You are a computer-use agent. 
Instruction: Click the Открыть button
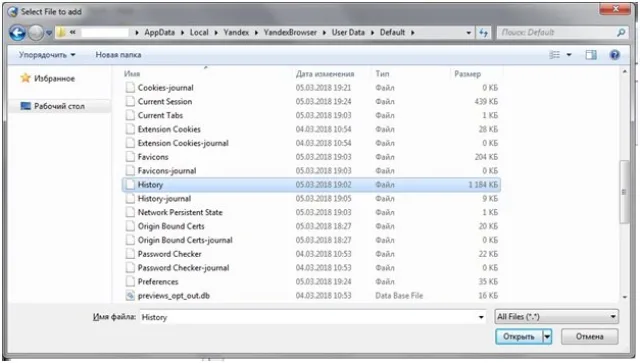point(519,336)
